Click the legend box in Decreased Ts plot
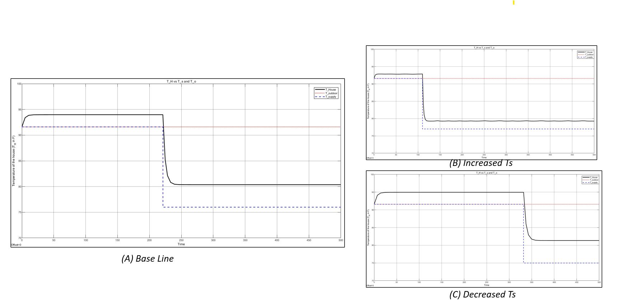This screenshot has height=300, width=644. [x=591, y=180]
